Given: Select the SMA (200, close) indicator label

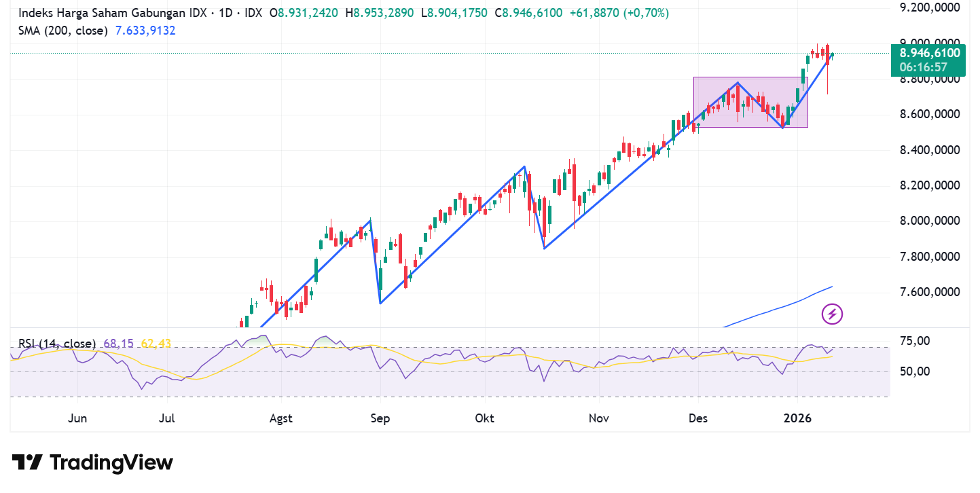Looking at the screenshot, I should tap(62, 31).
